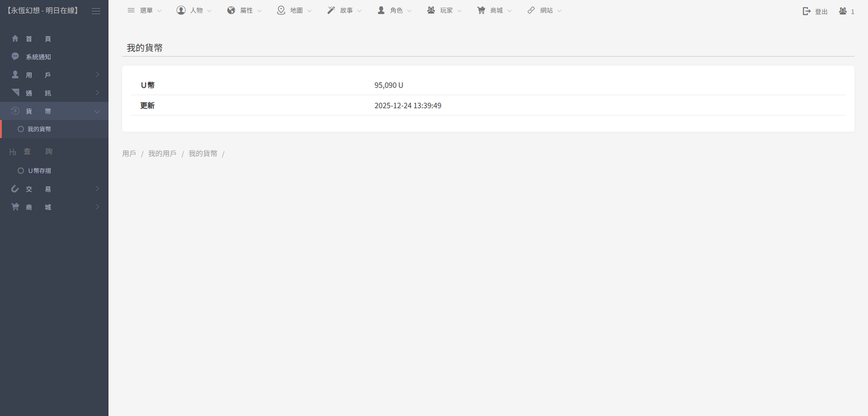868x416 pixels.
Task: Collapse the 貨幣 sidebar section
Action: pos(54,111)
